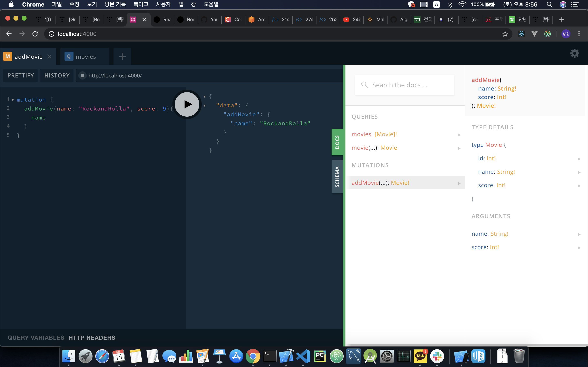Image resolution: width=588 pixels, height=367 pixels.
Task: Collapse the "data" object in the response
Action: 205,106
